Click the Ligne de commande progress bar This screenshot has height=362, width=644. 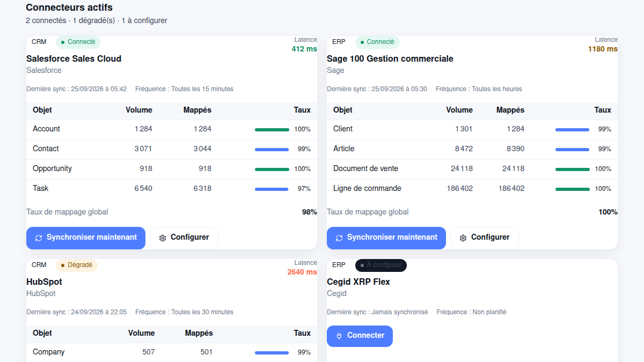573,189
